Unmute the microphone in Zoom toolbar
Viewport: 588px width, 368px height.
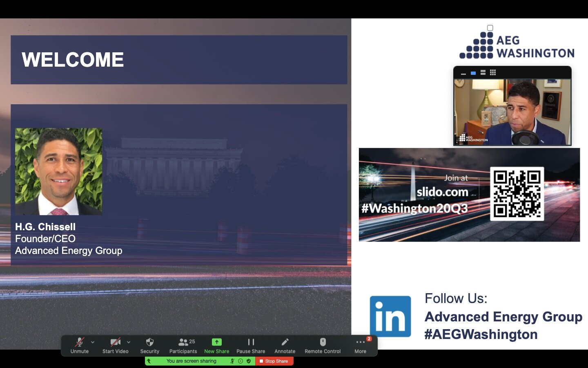(80, 346)
